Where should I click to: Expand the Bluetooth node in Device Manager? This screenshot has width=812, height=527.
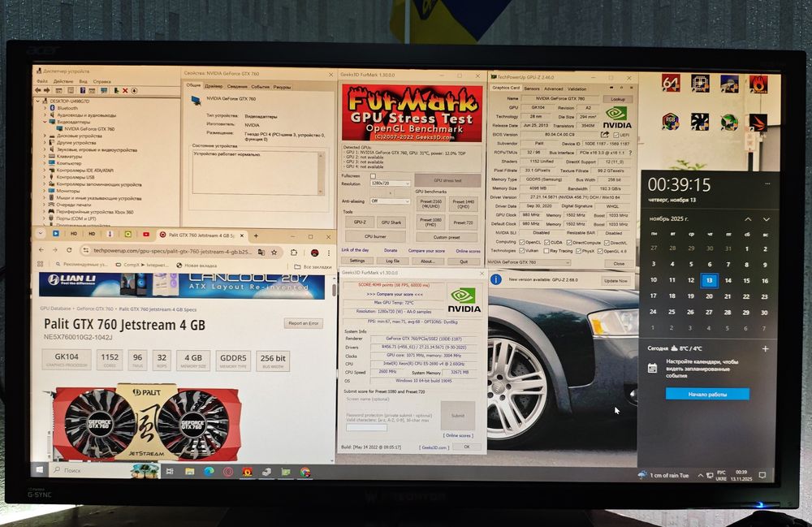(x=45, y=108)
